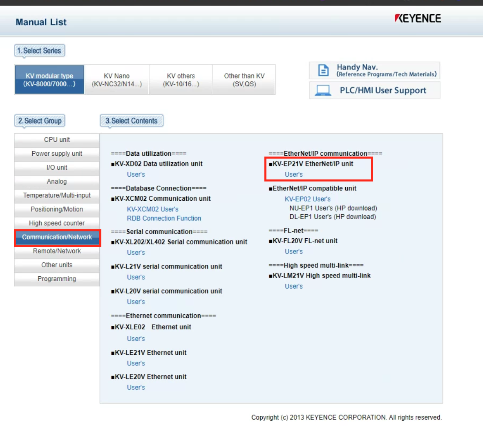Open KV-LE21V Ethernet unit User's manual
The width and height of the screenshot is (483, 448).
(x=136, y=363)
